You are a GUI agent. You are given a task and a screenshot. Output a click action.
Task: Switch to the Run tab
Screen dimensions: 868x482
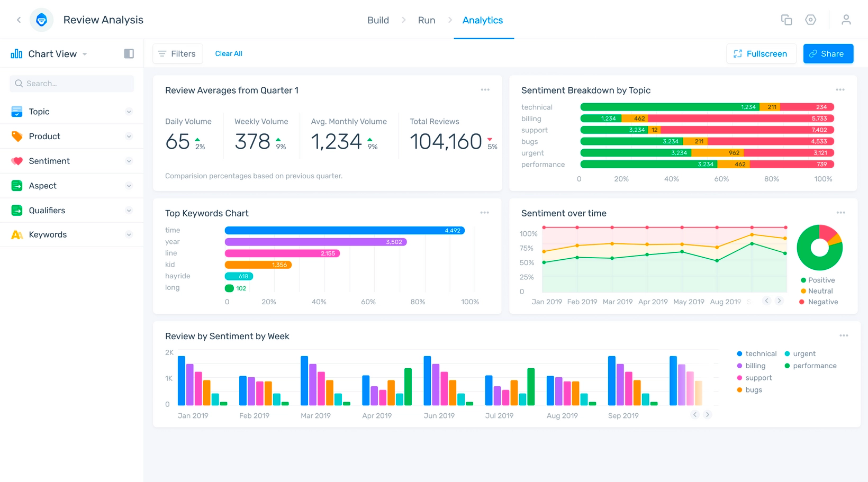pyautogui.click(x=427, y=20)
